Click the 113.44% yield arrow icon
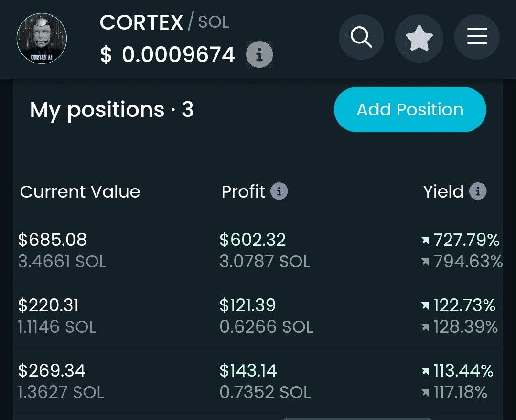Viewport: 516px width, 420px height. 426,371
